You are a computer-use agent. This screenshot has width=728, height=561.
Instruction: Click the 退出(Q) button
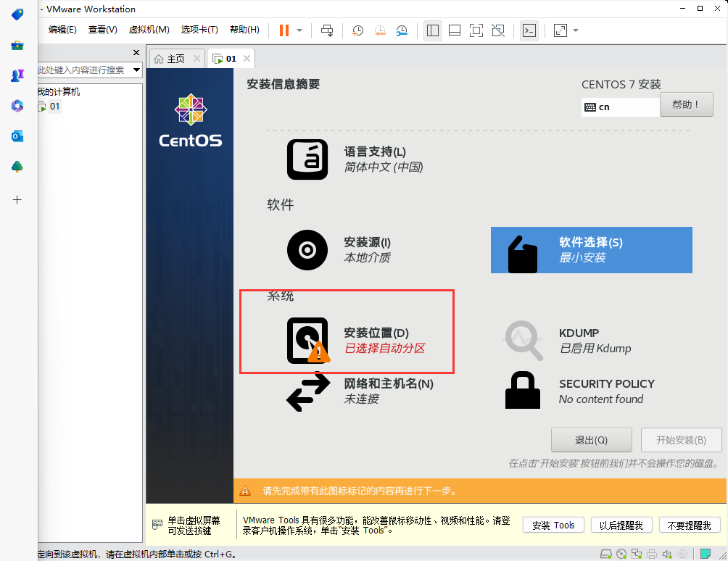[591, 440]
